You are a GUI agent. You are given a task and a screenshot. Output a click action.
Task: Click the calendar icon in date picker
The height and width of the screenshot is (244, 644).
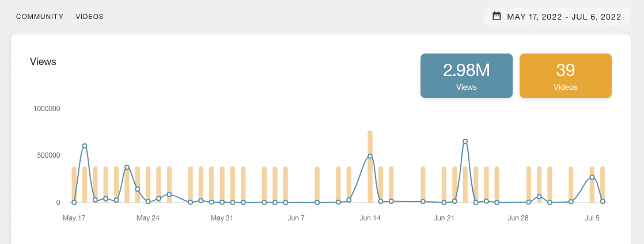(497, 17)
